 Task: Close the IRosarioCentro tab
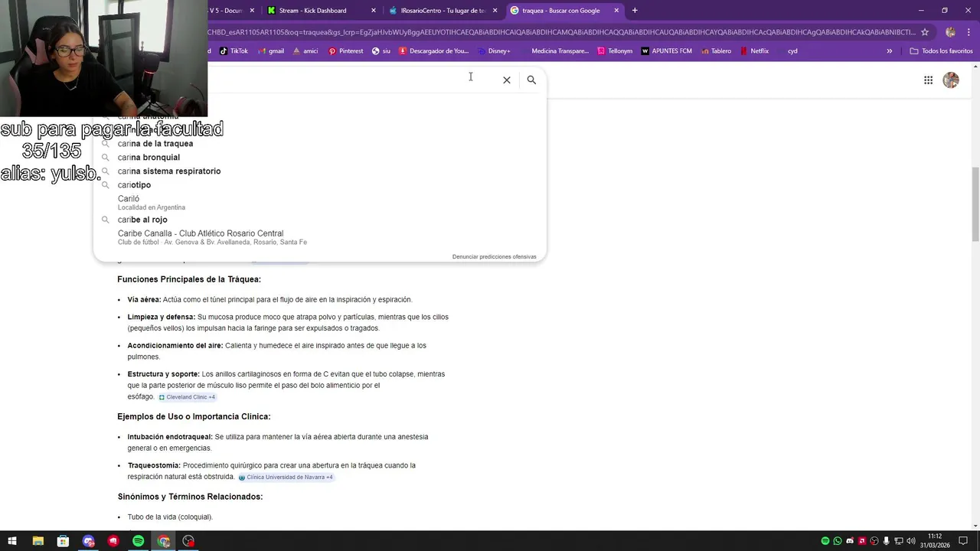[495, 11]
